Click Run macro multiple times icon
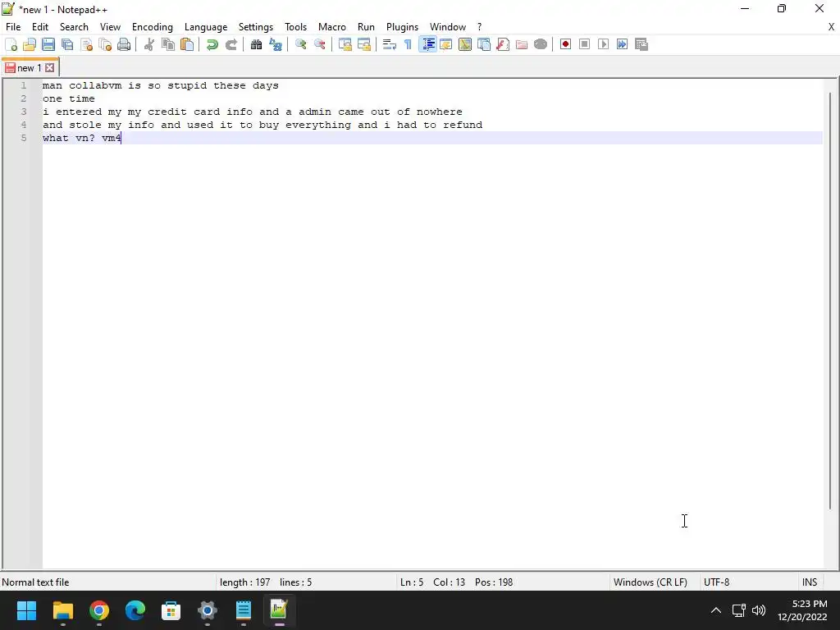The image size is (840, 630). (x=622, y=44)
